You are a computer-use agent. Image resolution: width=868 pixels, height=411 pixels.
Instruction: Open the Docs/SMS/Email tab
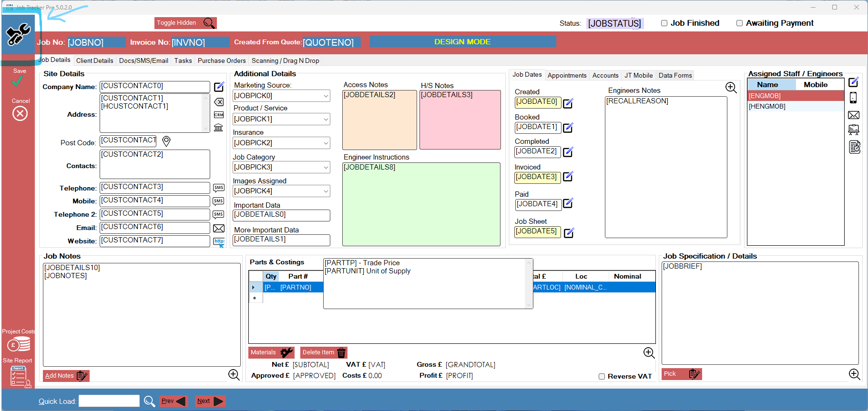click(x=143, y=60)
